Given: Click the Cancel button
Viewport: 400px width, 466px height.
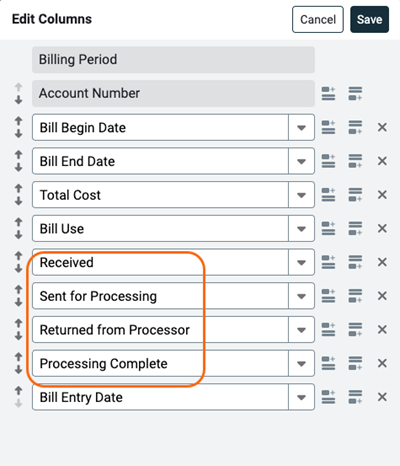Looking at the screenshot, I should click(318, 19).
